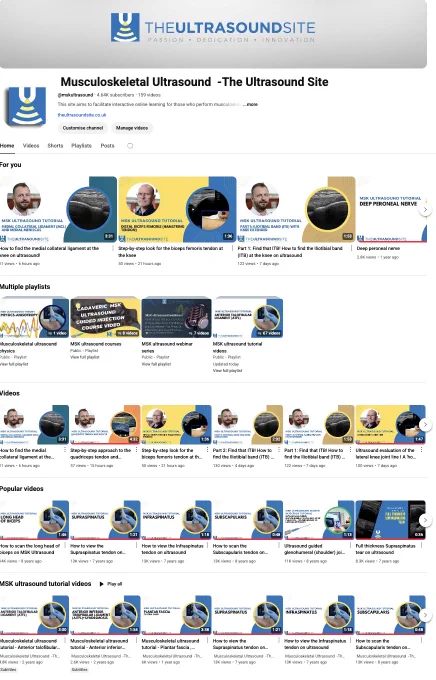Viewport: 436px width, 680px height.
Task: Open View full playlist under MSK ultrasound webinar series
Action: point(156,364)
